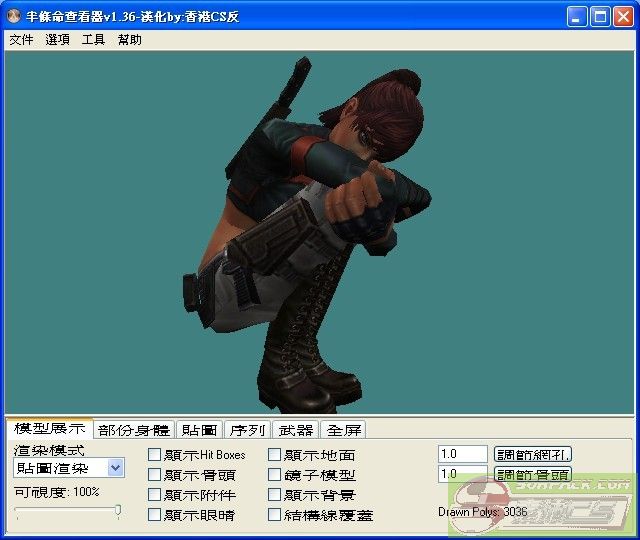Switch to the 部份身體 tab
This screenshot has width=640, height=540.
[134, 430]
